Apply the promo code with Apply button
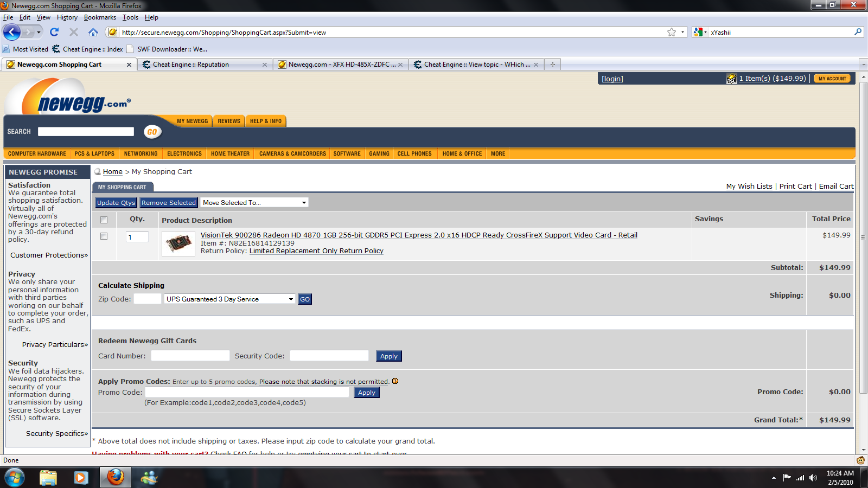 click(x=367, y=393)
